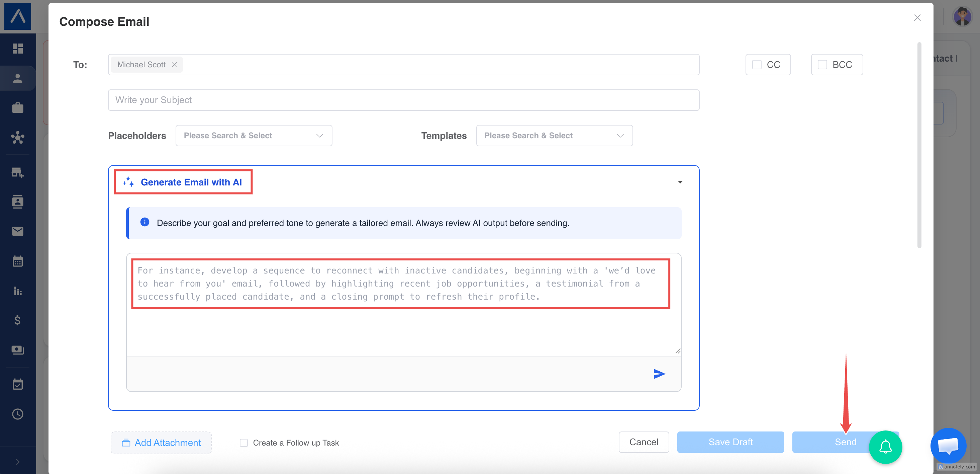This screenshot has width=980, height=474.
Task: Remove Michael Scott recipient chip
Action: [174, 65]
